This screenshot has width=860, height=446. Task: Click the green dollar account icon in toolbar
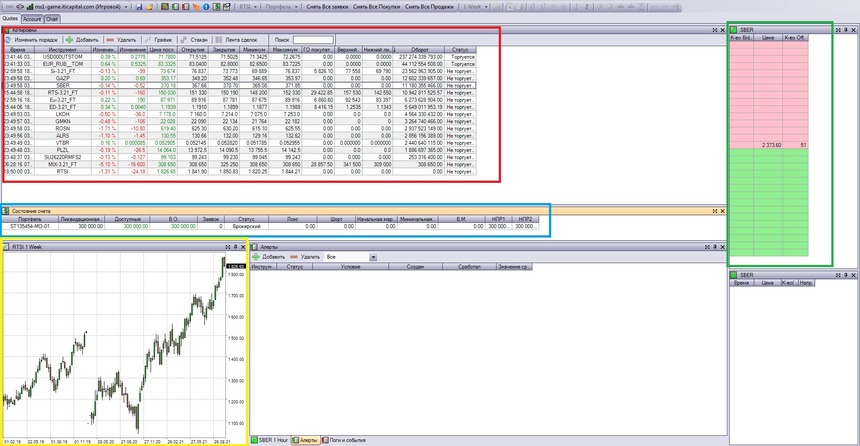click(x=216, y=7)
